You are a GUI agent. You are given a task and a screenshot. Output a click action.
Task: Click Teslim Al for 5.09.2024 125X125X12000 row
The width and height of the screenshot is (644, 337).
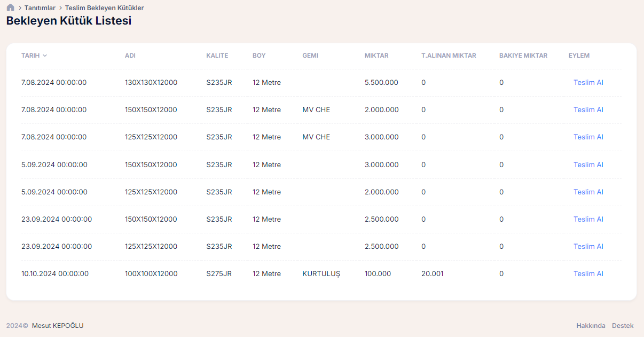point(588,192)
